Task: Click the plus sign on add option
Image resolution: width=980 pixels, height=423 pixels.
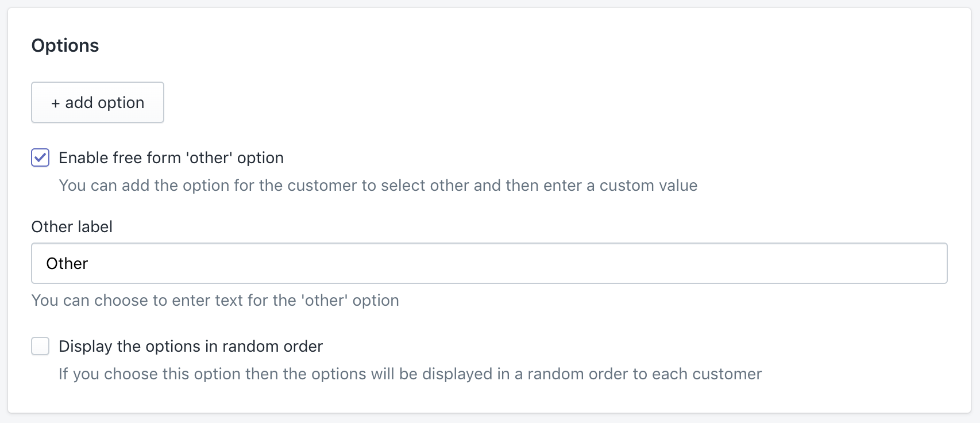Action: pyautogui.click(x=55, y=103)
